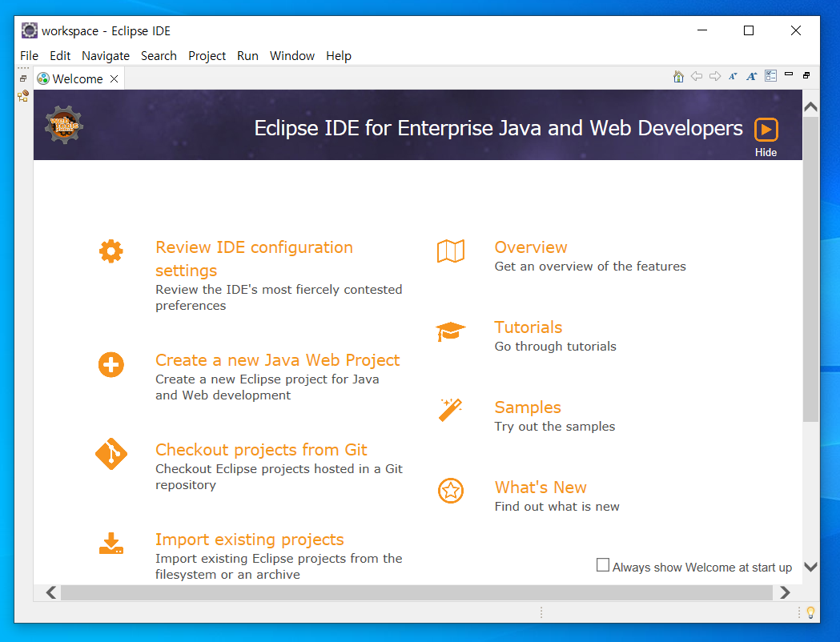
Task: Go to Welcome home page icon
Action: click(x=678, y=76)
